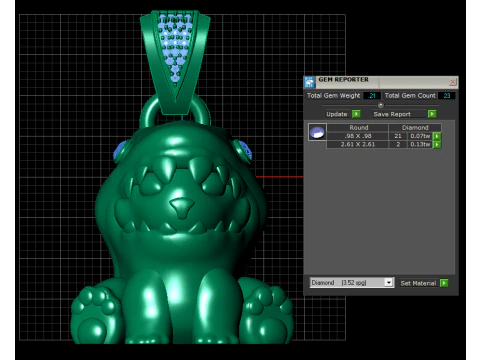Viewport: 480px width, 360px height.
Task: Click the Update label button
Action: [337, 114]
